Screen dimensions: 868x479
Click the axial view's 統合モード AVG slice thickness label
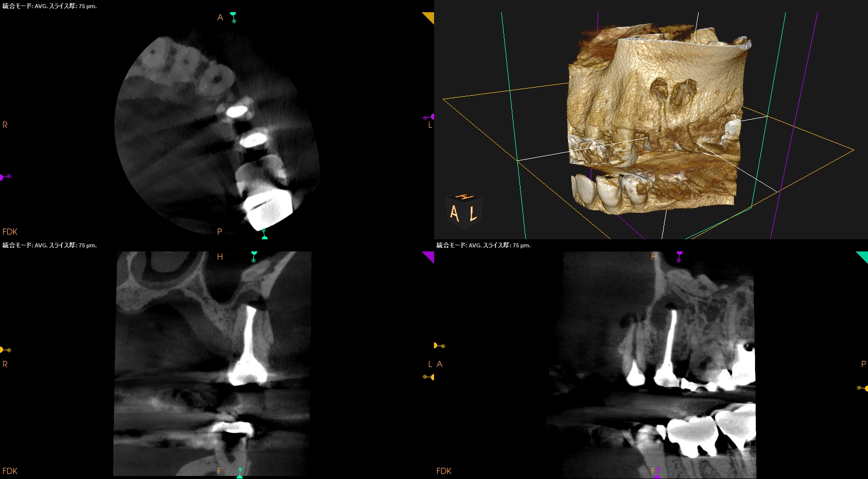[x=49, y=6]
